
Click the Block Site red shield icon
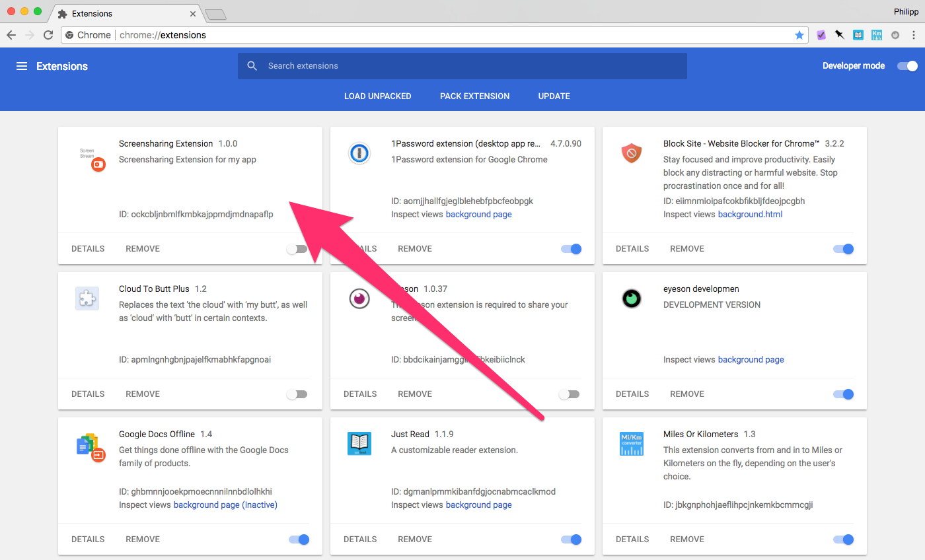(632, 154)
